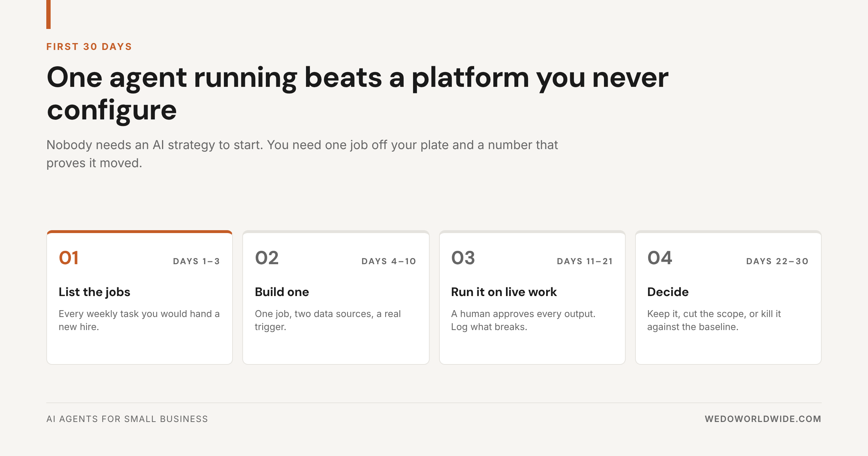Click the subtitle starting 'Nobody needs an AI strategy'
The width and height of the screenshot is (868, 456).
point(302,154)
